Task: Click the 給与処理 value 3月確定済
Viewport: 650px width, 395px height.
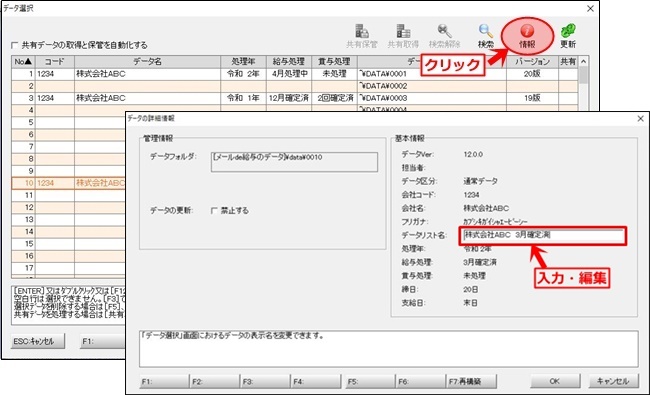Action: [x=480, y=262]
